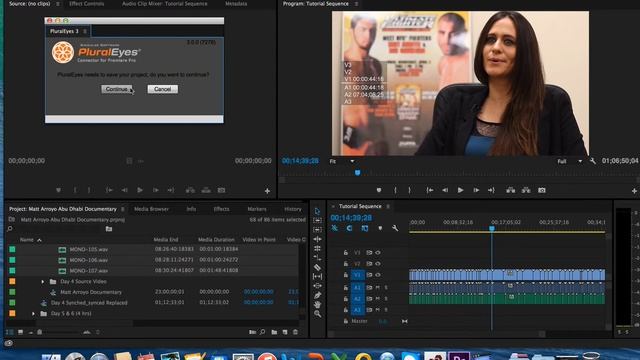
Task: Click Mark In in the Program monitor
Action: (395, 190)
